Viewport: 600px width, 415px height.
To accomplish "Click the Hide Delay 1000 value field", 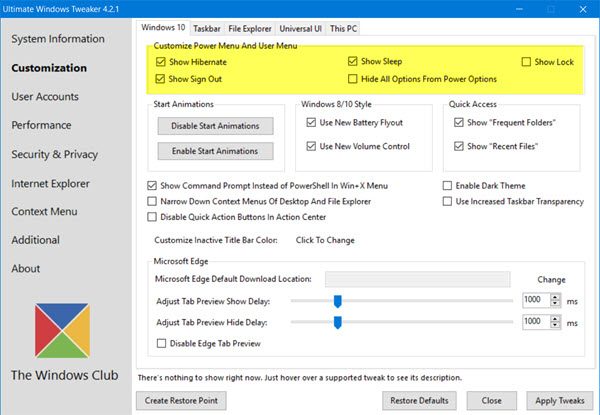I will pyautogui.click(x=536, y=322).
